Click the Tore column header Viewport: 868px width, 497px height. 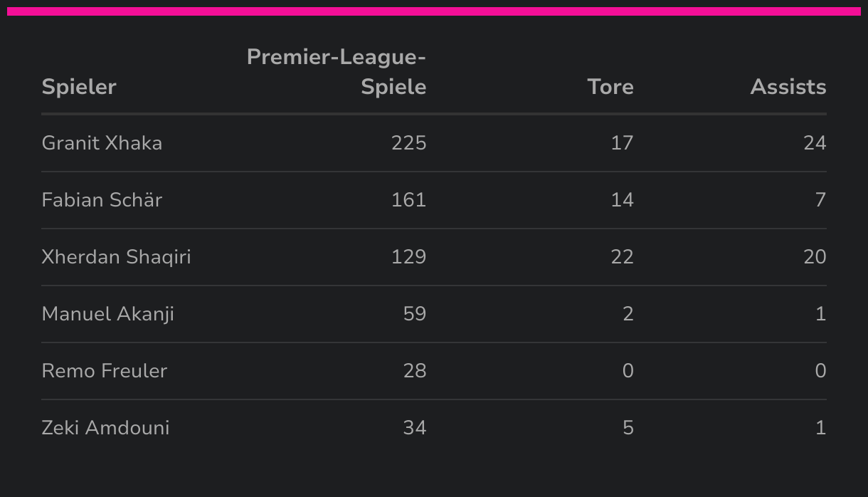(x=610, y=87)
